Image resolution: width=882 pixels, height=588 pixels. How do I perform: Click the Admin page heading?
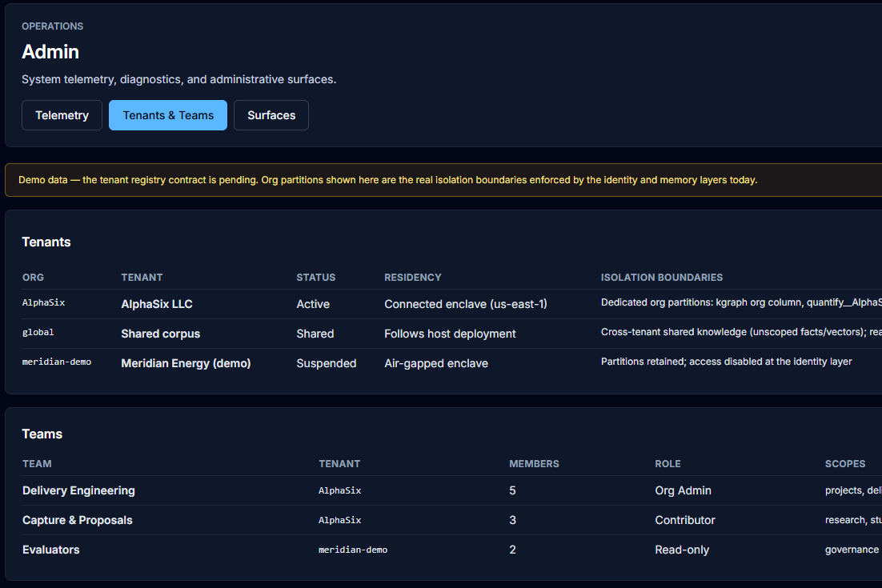tap(50, 52)
